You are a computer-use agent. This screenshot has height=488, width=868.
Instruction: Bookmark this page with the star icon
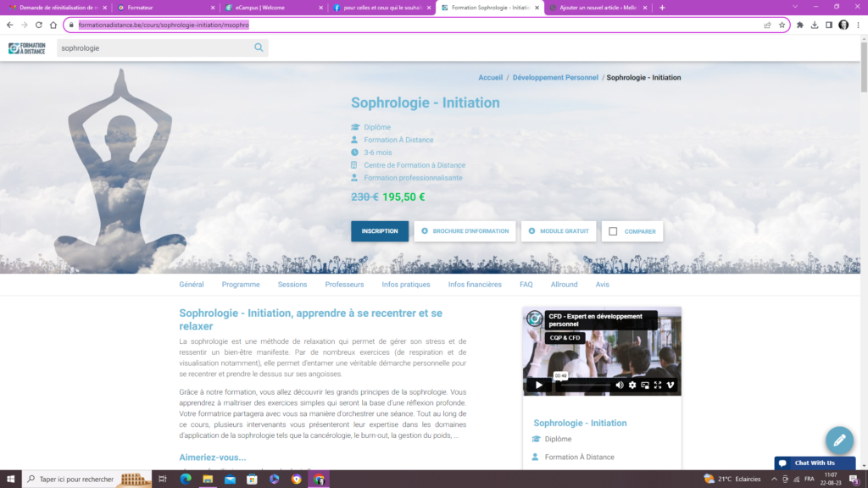tap(782, 25)
